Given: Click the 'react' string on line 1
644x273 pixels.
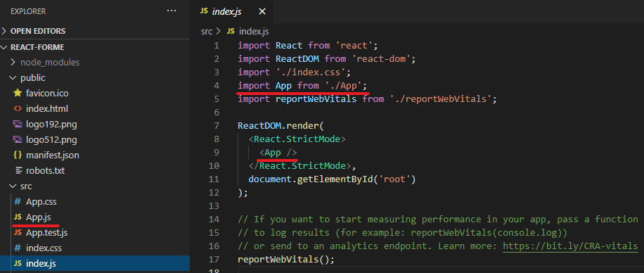Looking at the screenshot, I should tap(354, 46).
